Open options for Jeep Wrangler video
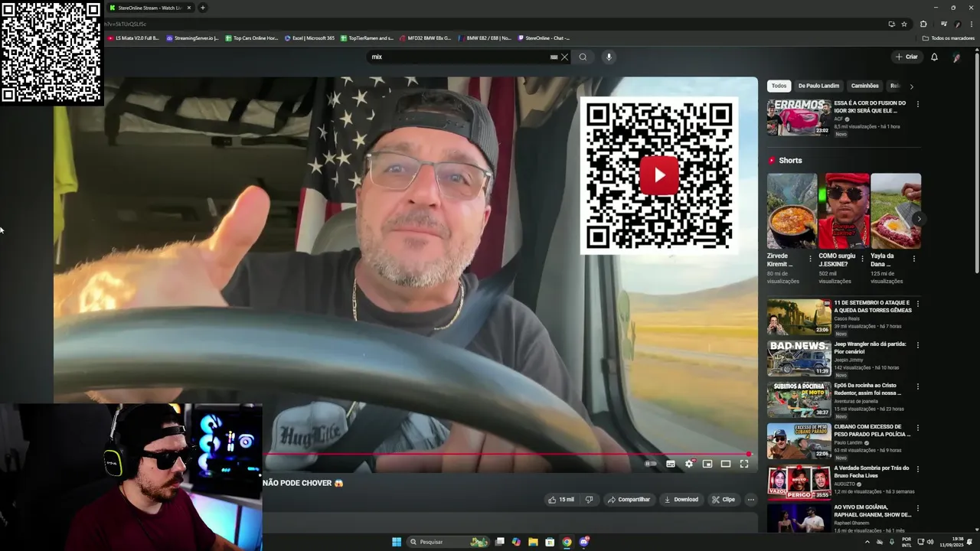The image size is (980, 551). (918, 345)
